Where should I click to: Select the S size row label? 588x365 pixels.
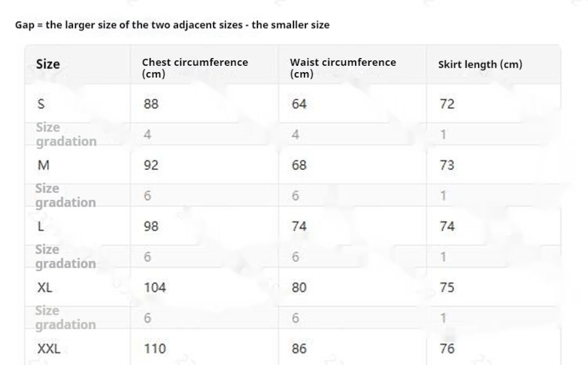pyautogui.click(x=41, y=104)
